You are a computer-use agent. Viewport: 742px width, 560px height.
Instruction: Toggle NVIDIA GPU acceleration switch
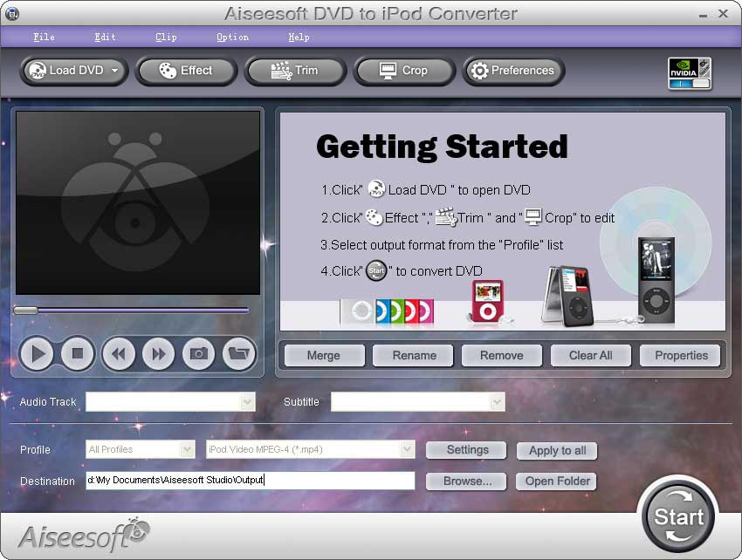pos(690,83)
